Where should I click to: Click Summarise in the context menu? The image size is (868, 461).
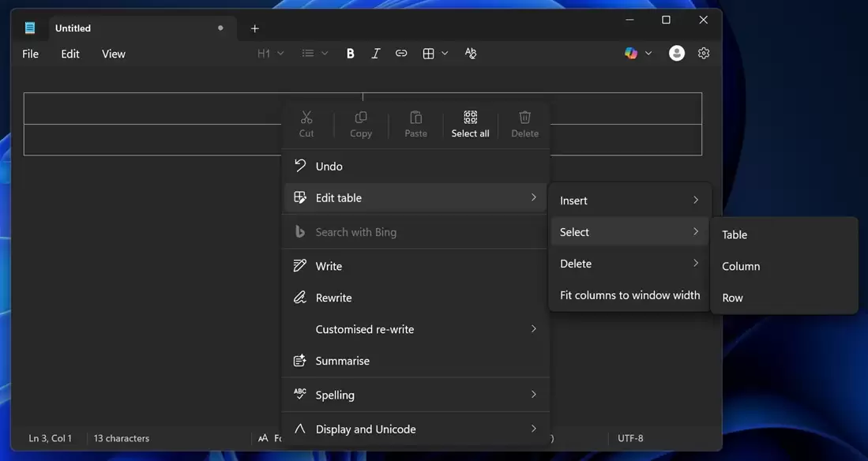click(x=342, y=360)
